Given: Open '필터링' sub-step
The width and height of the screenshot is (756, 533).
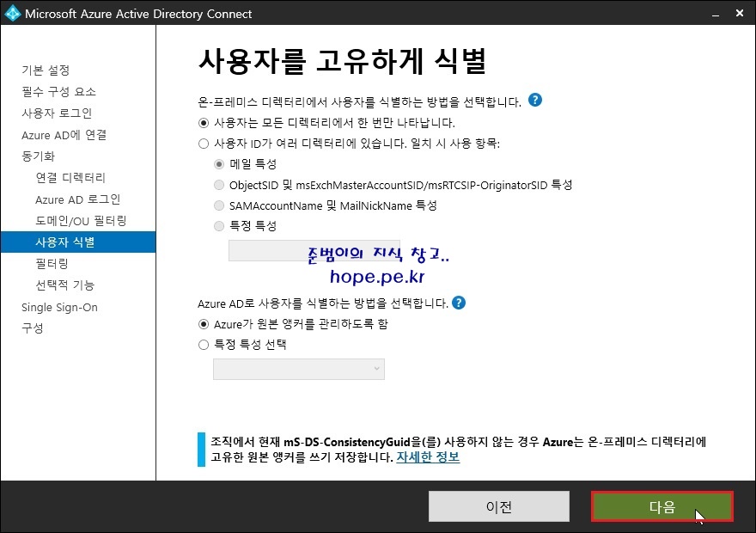Looking at the screenshot, I should click(52, 264).
